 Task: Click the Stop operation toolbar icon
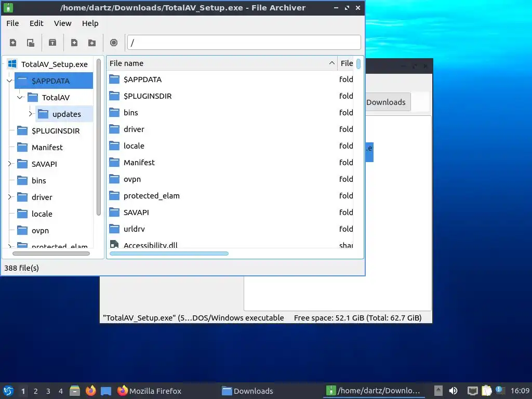114,43
